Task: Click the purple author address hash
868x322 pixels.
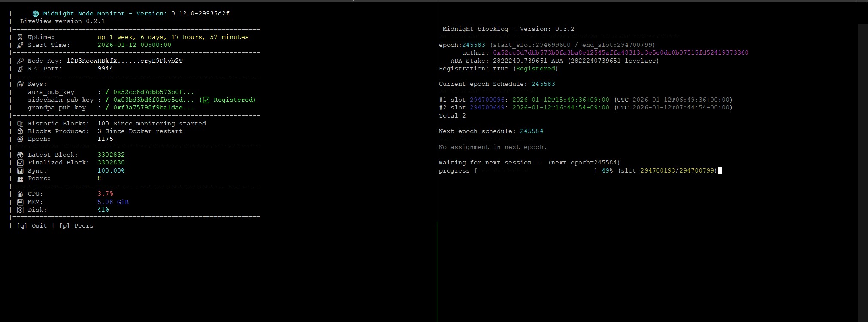Action: click(620, 53)
